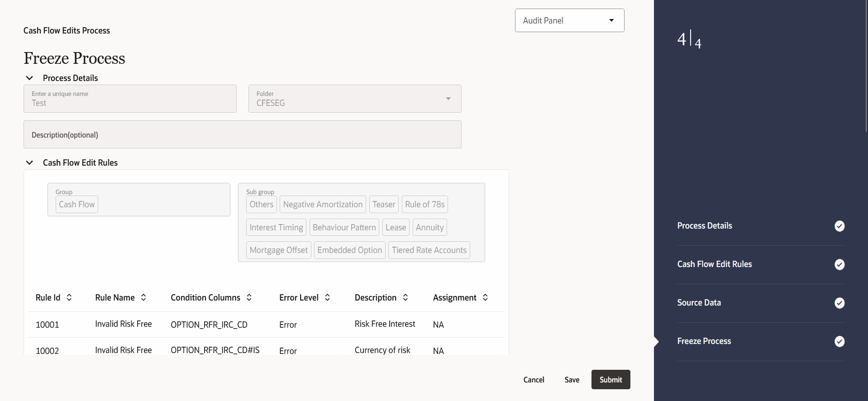
Task: Sort table by Error Level
Action: pos(327,297)
